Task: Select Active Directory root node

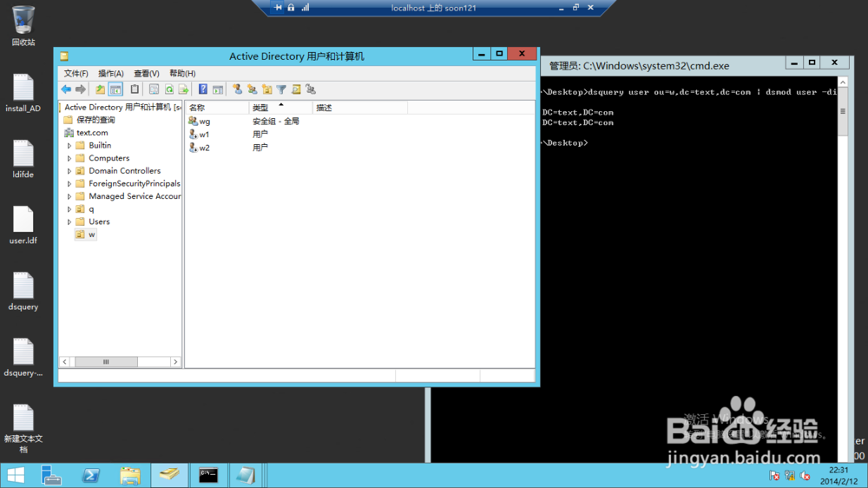Action: tap(122, 107)
